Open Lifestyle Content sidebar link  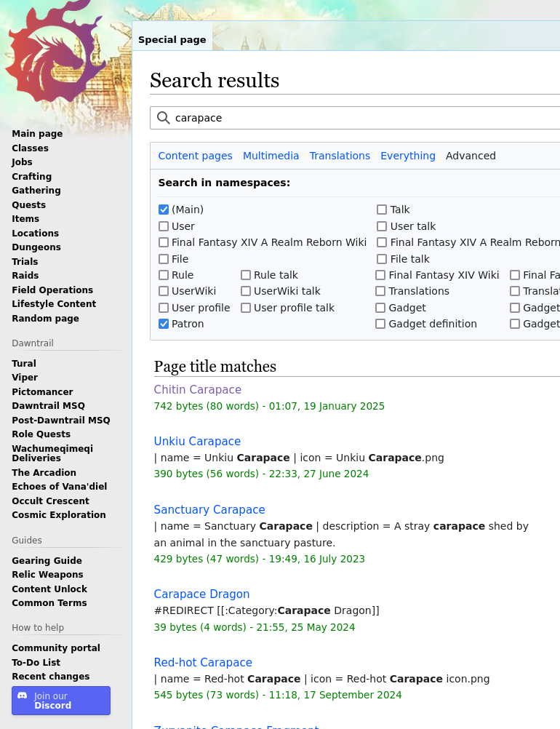(x=54, y=304)
